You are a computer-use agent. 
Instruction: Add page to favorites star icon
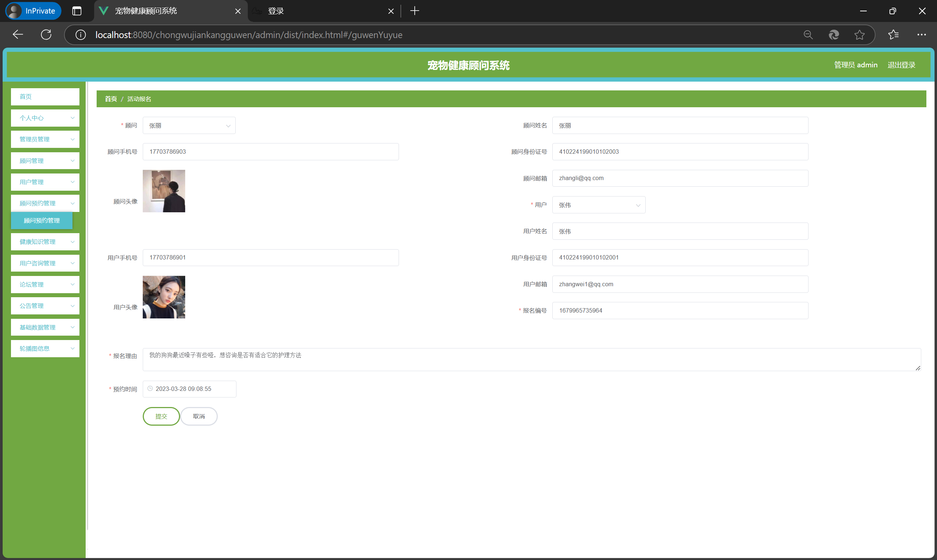(x=859, y=35)
